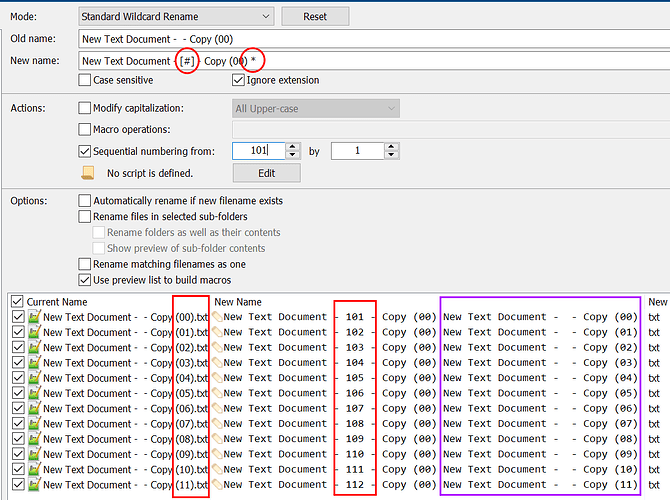This screenshot has height=500, width=670.
Task: Click the Current Name column header
Action: click(x=57, y=302)
